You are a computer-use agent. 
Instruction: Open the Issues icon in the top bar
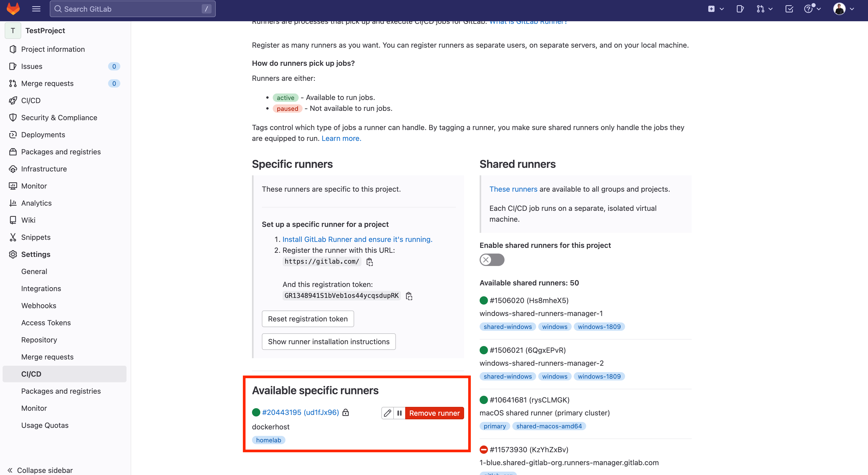(x=740, y=9)
